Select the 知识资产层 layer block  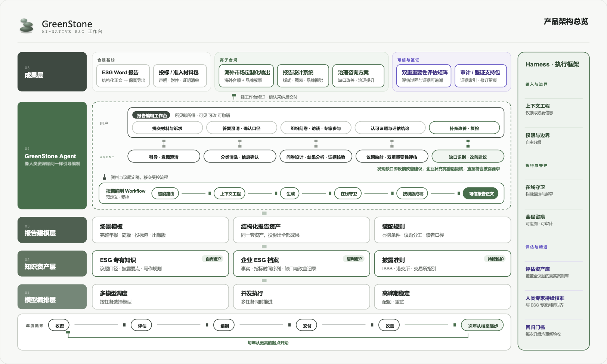52,264
